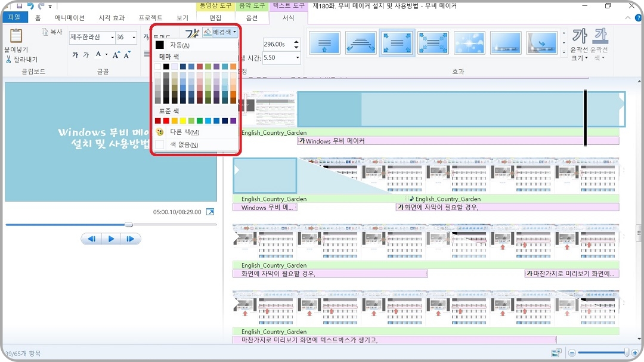Select the cinematic light streak effect
This screenshot has width=644, height=362.
pyautogui.click(x=505, y=43)
